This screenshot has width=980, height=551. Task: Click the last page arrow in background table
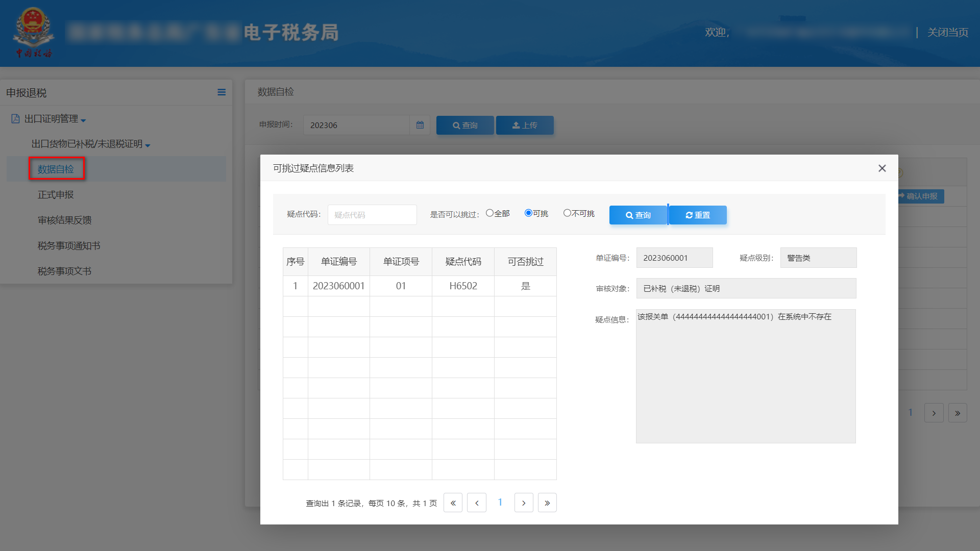pos(958,413)
